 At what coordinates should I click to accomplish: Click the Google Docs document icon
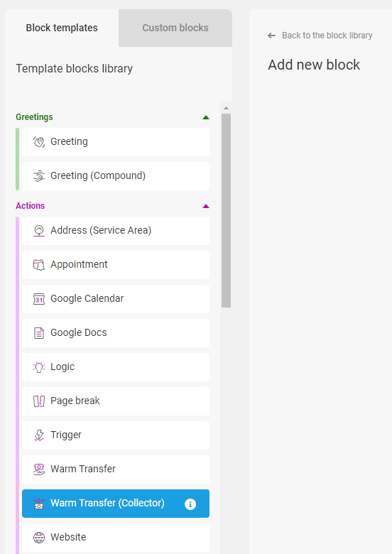[x=39, y=333]
